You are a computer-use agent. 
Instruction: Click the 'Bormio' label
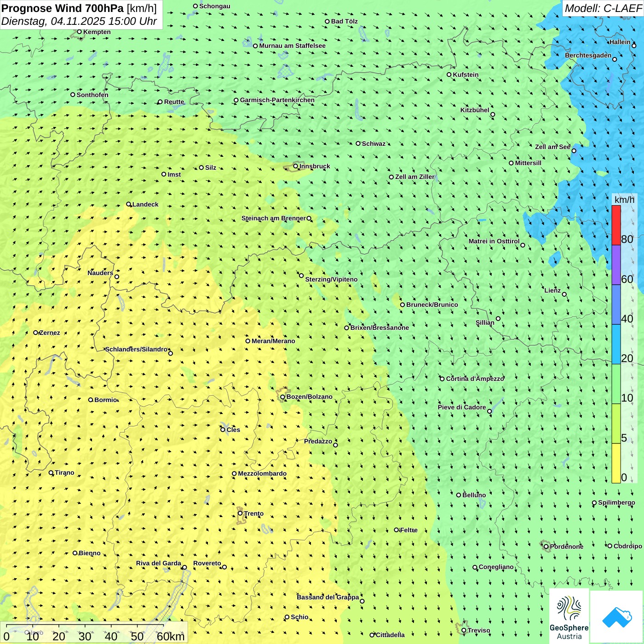(x=106, y=400)
